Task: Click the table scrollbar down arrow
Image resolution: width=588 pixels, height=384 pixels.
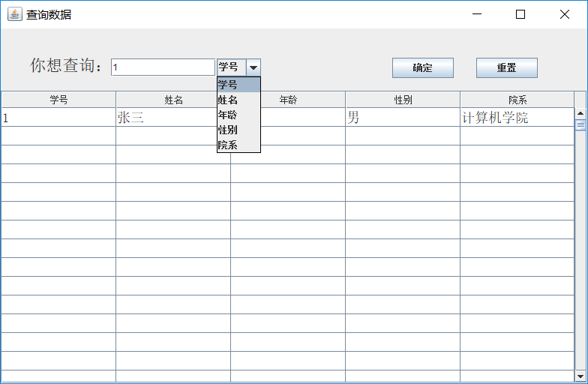Action: coord(580,376)
